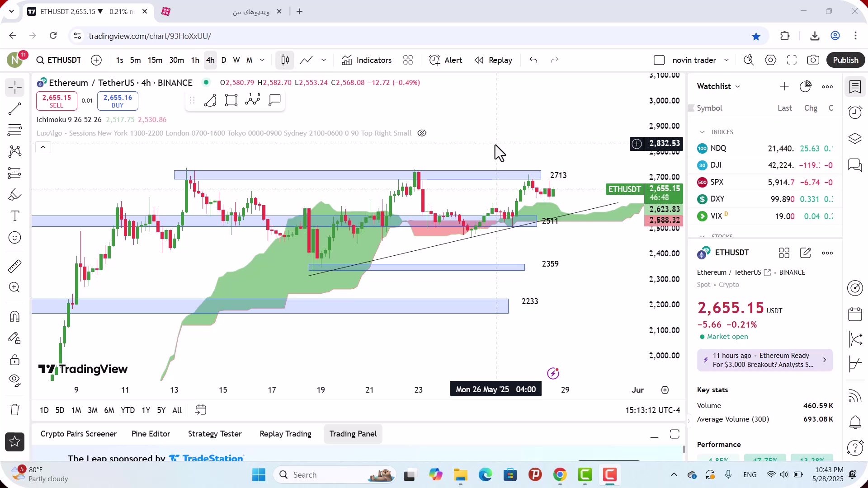The height and width of the screenshot is (488, 868).
Task: Open the patterns tool group
Action: (x=14, y=151)
